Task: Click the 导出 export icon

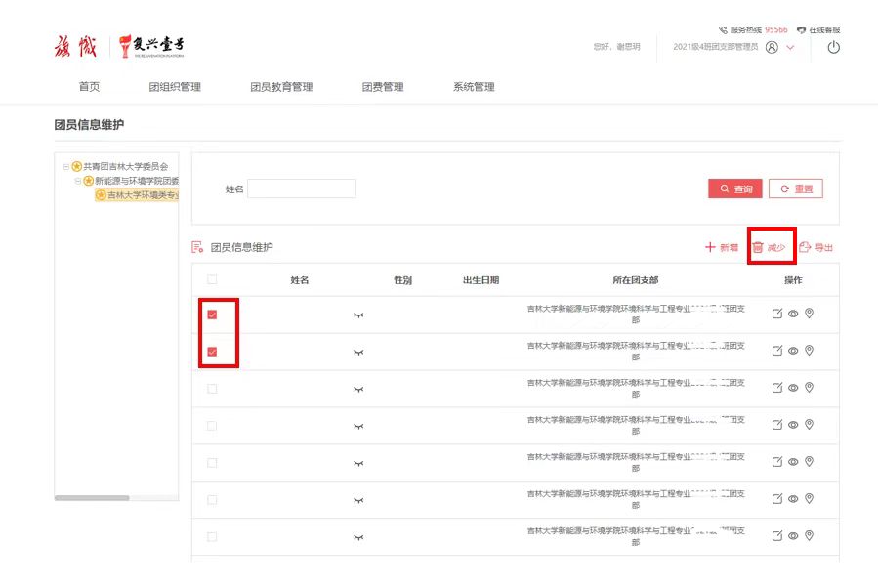Action: click(805, 248)
